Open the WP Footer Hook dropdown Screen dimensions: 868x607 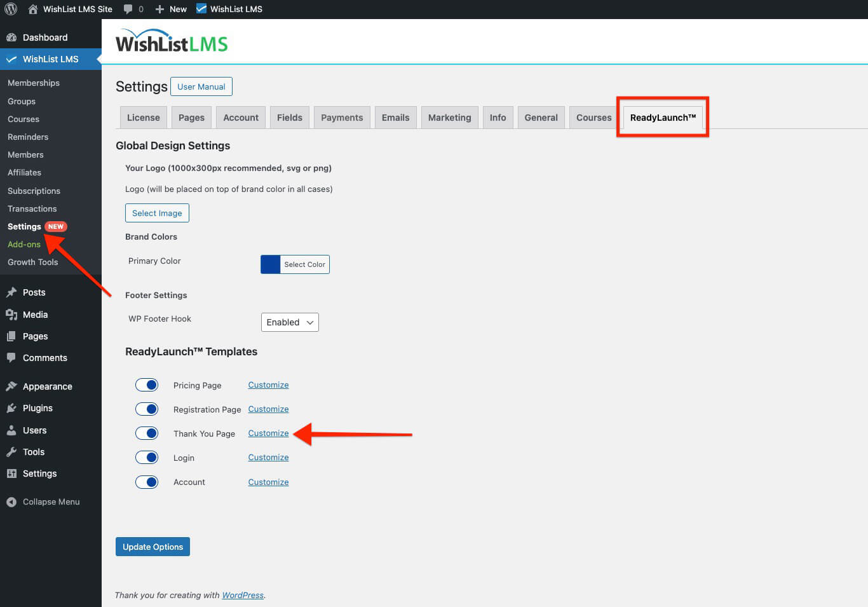289,322
